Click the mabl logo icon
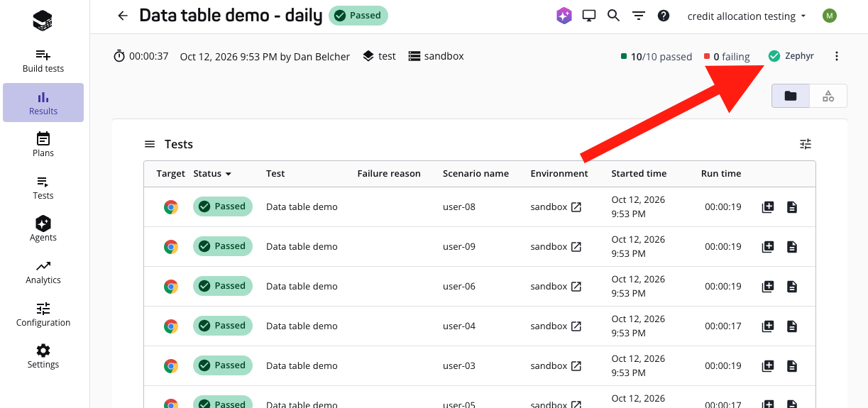Image resolution: width=868 pixels, height=408 pixels. tap(43, 21)
